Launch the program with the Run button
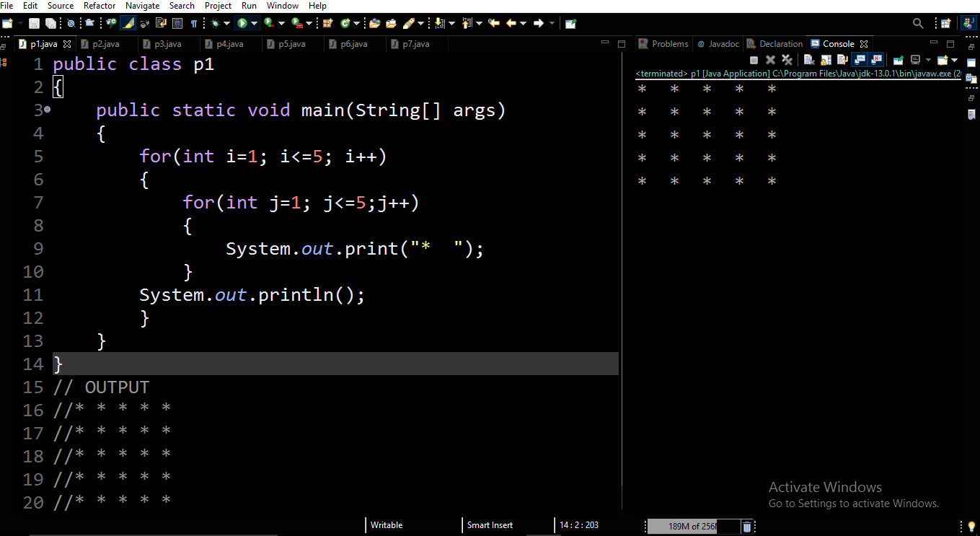 coord(242,22)
